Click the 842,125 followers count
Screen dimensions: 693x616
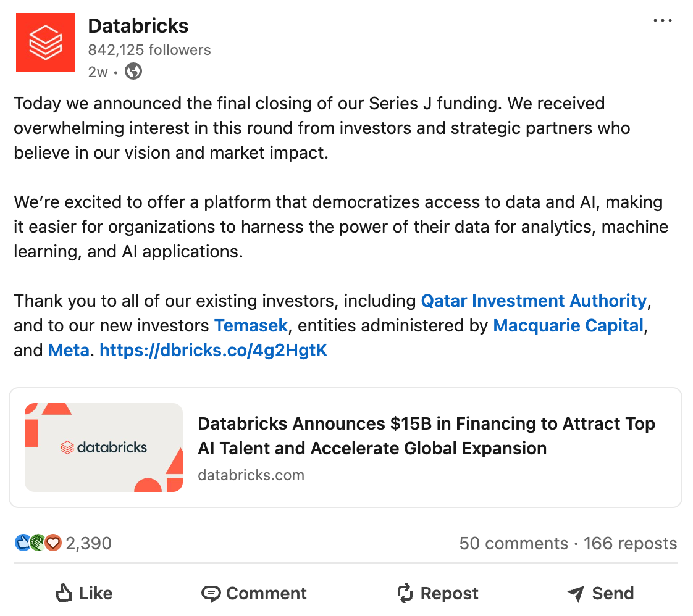[x=149, y=49]
